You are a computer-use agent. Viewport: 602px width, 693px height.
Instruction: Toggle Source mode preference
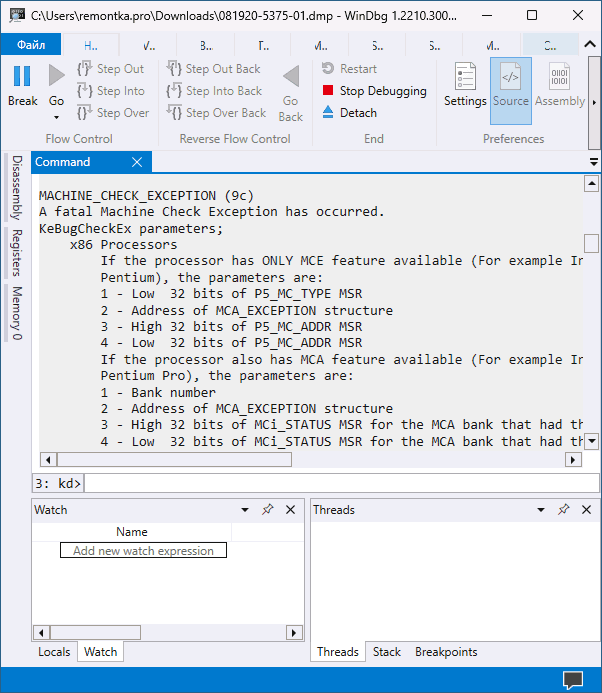(x=511, y=91)
